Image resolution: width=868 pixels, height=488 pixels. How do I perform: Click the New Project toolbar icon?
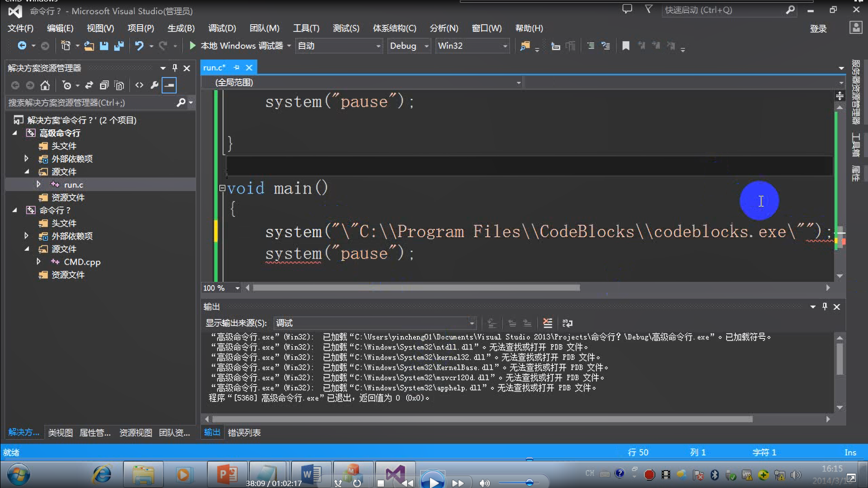click(65, 46)
